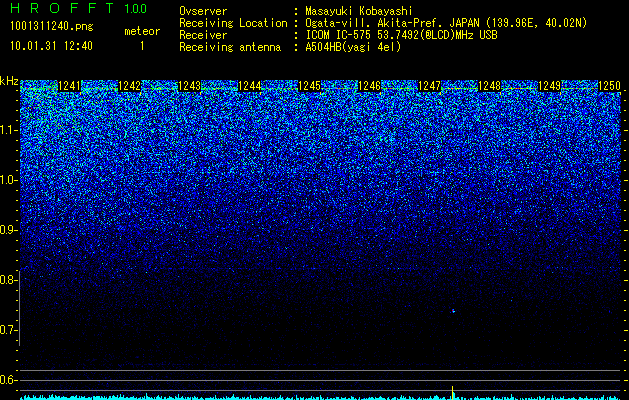
Task: Click the 1.1 frequency axis label
Action: [8, 130]
